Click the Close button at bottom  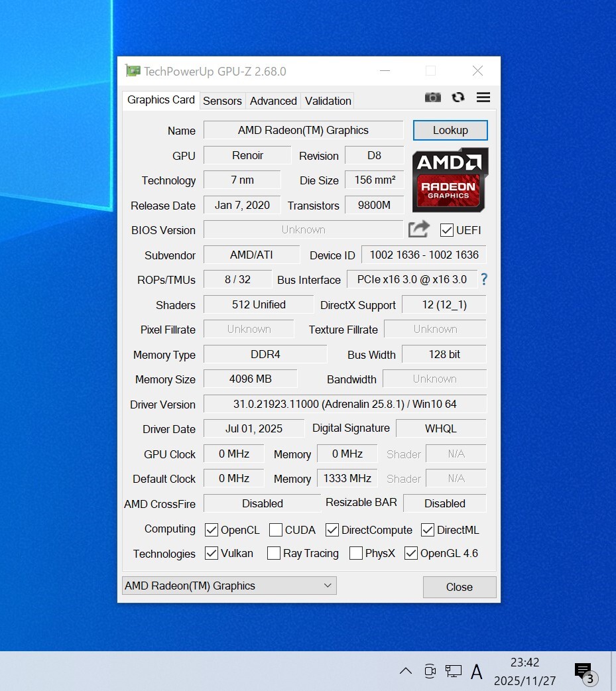click(x=459, y=587)
